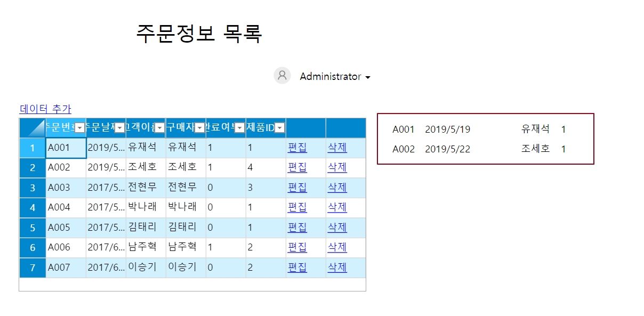
Task: Expand the 고객이름 column filter arrow
Action: coord(159,128)
